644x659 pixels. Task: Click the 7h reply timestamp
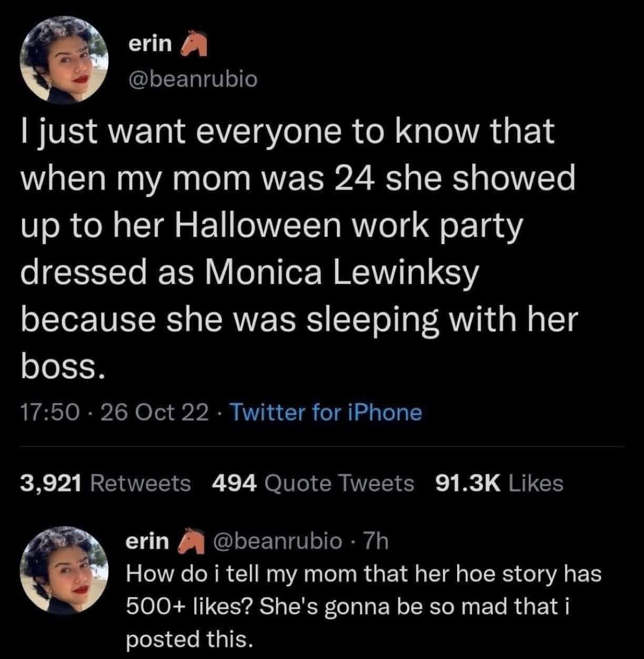point(376,541)
